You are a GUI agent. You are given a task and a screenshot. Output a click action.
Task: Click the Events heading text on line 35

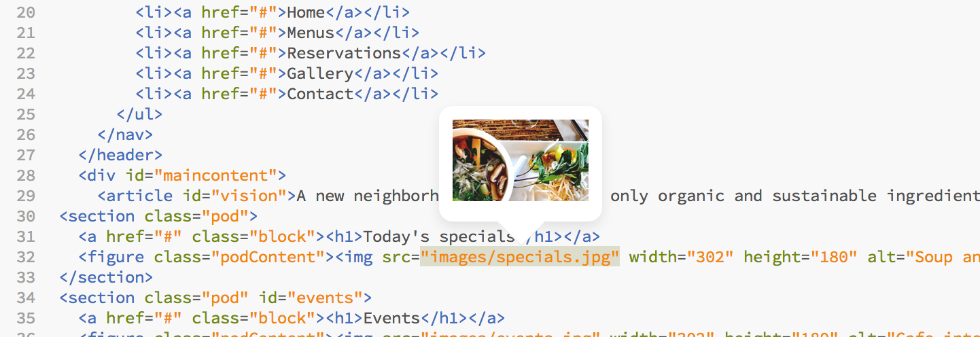[x=391, y=318]
